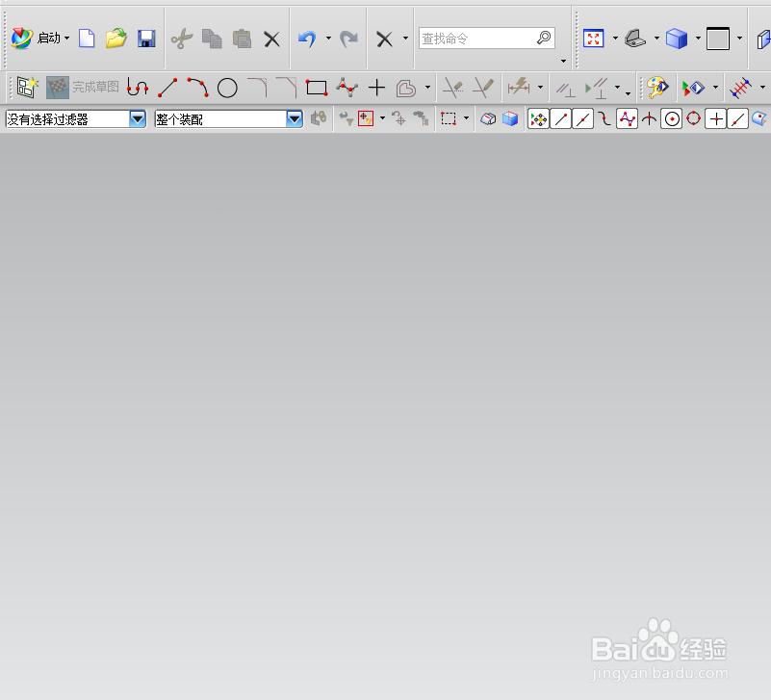Expand the Offset Curve dropdown arrow

pyautogui.click(x=427, y=88)
